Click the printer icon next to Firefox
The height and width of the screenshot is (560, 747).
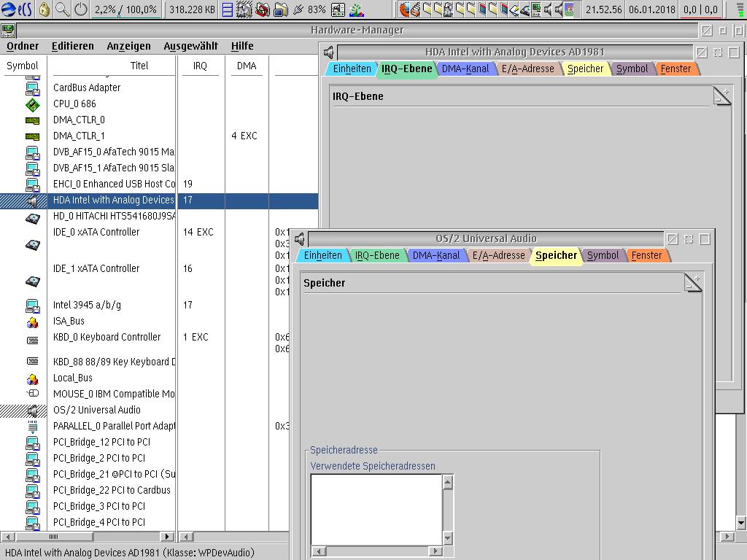point(415,9)
